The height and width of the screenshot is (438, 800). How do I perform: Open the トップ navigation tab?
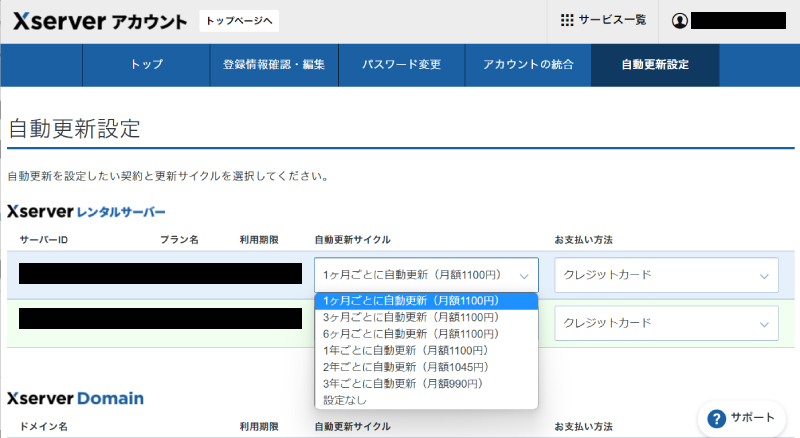(146, 65)
